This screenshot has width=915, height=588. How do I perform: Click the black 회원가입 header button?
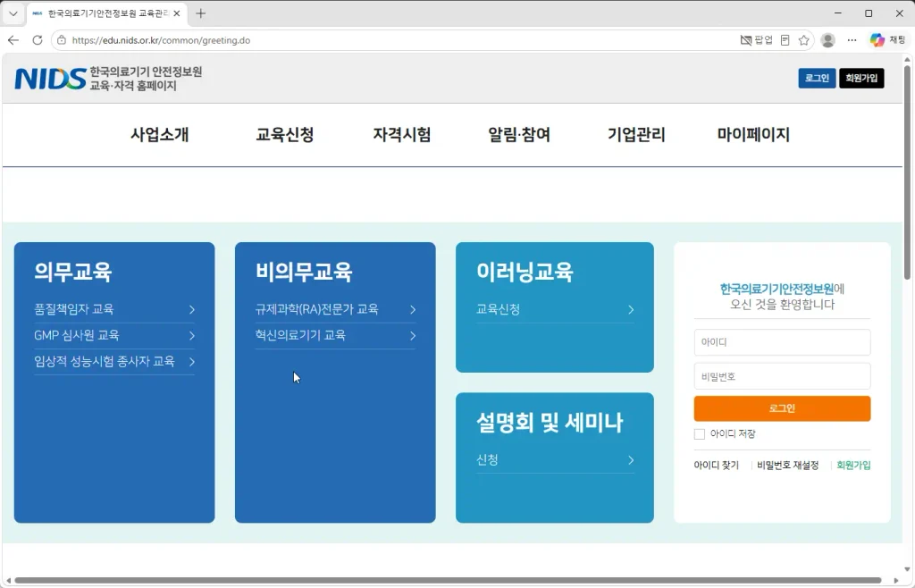(x=861, y=78)
